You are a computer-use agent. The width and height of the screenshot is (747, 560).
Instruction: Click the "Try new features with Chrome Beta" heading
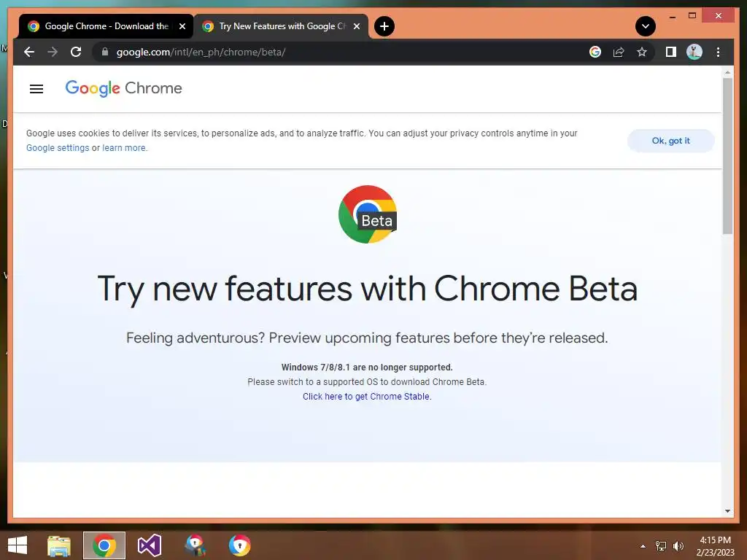click(x=368, y=289)
